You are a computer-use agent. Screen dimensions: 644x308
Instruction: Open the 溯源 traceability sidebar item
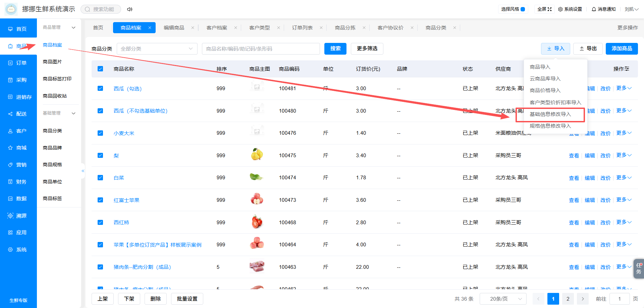pyautogui.click(x=18, y=216)
